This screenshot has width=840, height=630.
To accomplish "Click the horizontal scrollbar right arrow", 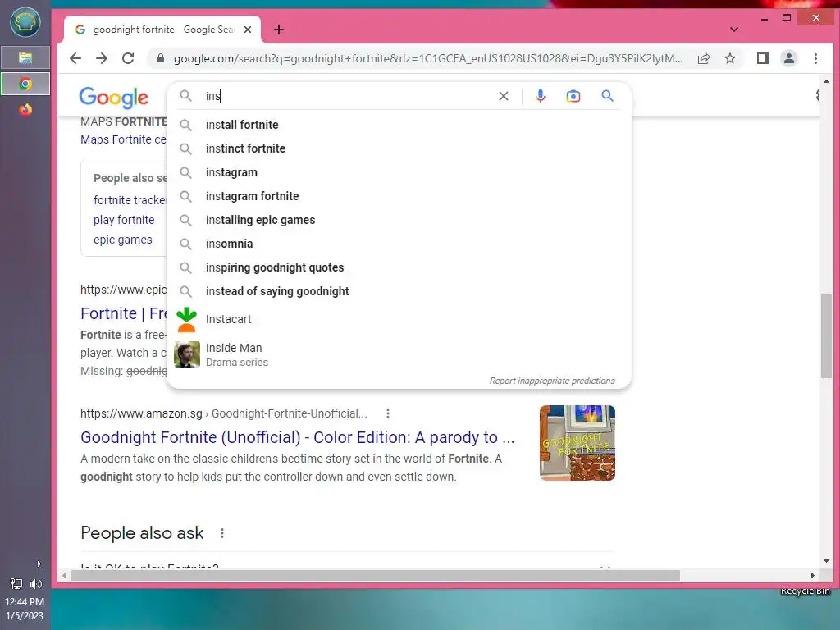I will click(813, 575).
